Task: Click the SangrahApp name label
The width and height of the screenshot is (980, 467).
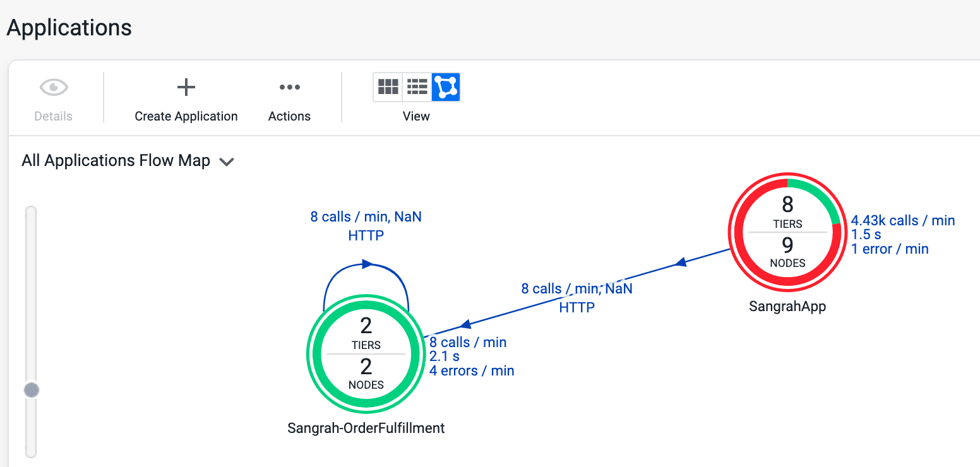Action: coord(787,307)
